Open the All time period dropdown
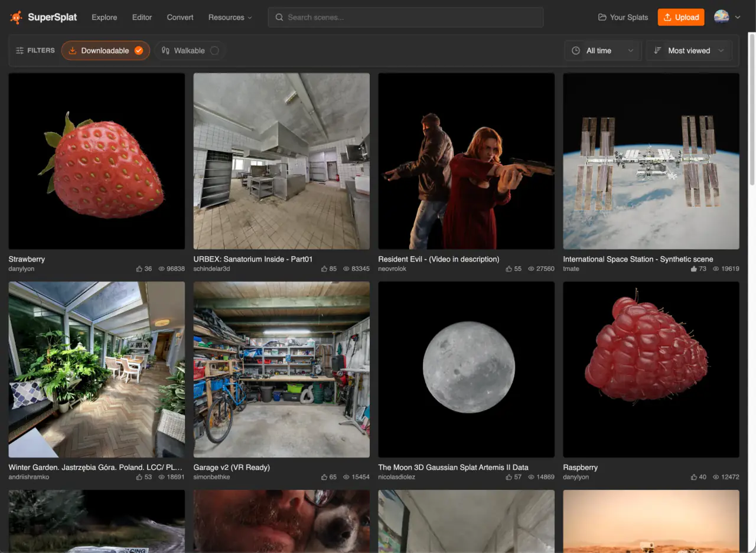Viewport: 756px width, 553px height. coord(602,51)
